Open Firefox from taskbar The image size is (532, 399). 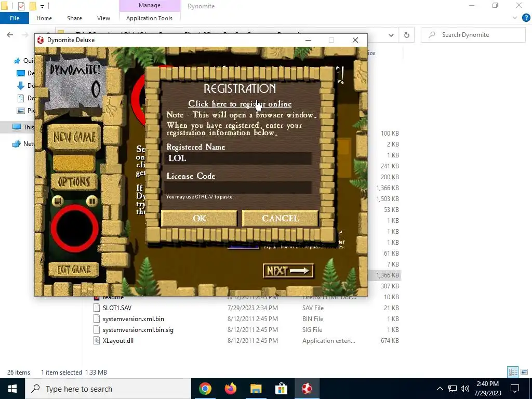231,389
